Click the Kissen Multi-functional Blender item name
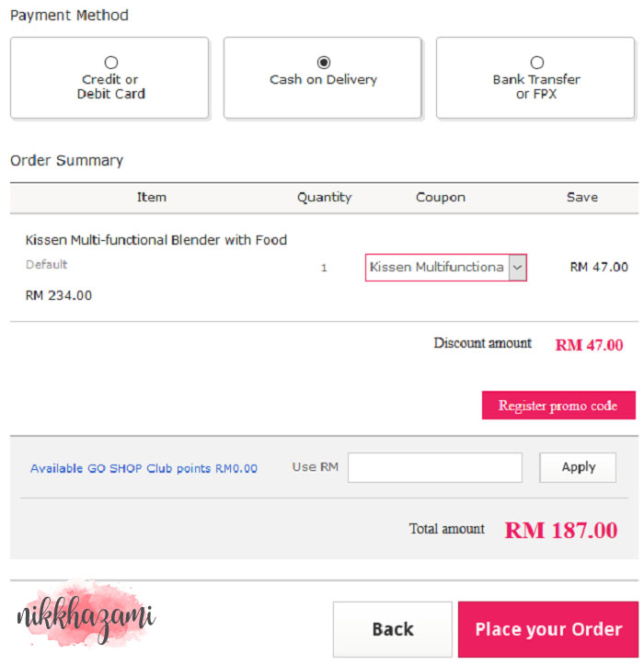Screen dimensions: 644x665 [x=156, y=240]
